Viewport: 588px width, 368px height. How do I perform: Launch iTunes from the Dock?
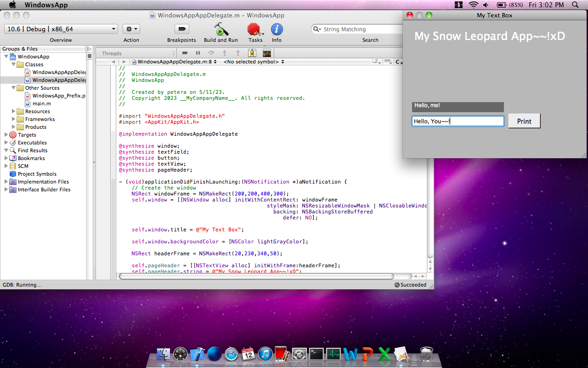click(x=266, y=354)
